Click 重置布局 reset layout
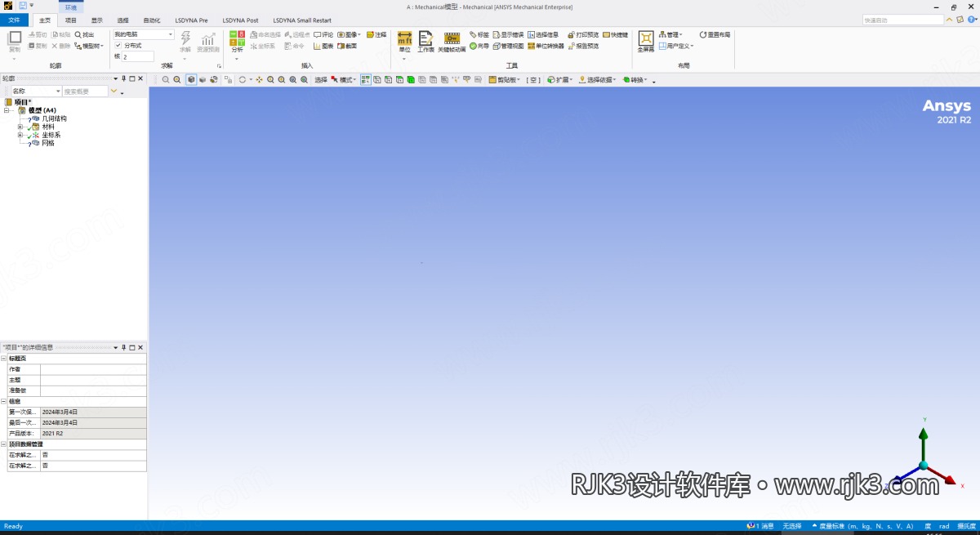The image size is (980, 535). tap(715, 35)
